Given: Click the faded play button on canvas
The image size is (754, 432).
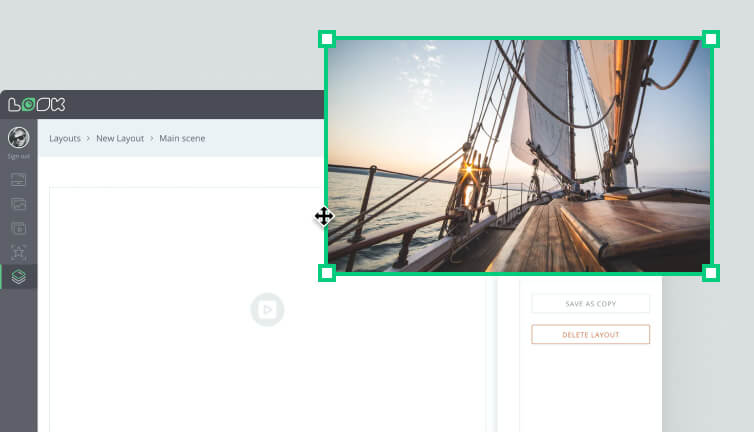Looking at the screenshot, I should coord(267,309).
